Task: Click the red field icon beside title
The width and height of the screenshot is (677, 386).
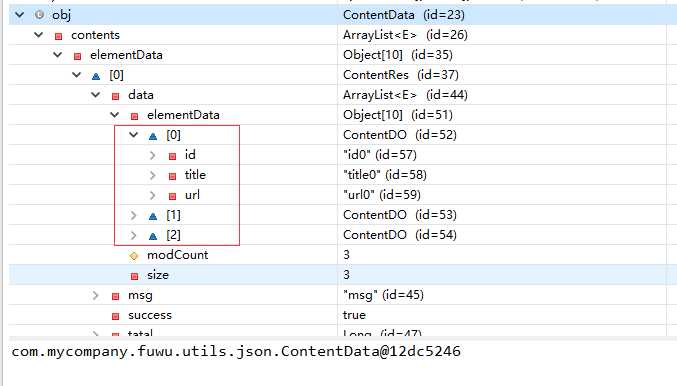Action: coord(172,176)
